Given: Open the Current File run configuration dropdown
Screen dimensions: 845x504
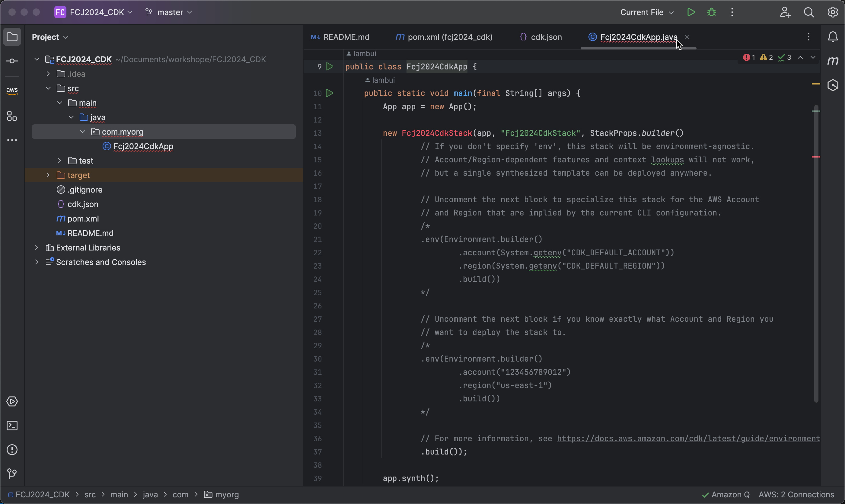Looking at the screenshot, I should [x=647, y=12].
